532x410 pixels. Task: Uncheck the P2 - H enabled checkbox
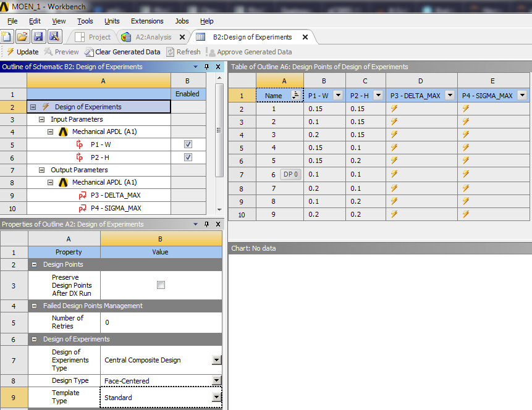click(x=188, y=157)
